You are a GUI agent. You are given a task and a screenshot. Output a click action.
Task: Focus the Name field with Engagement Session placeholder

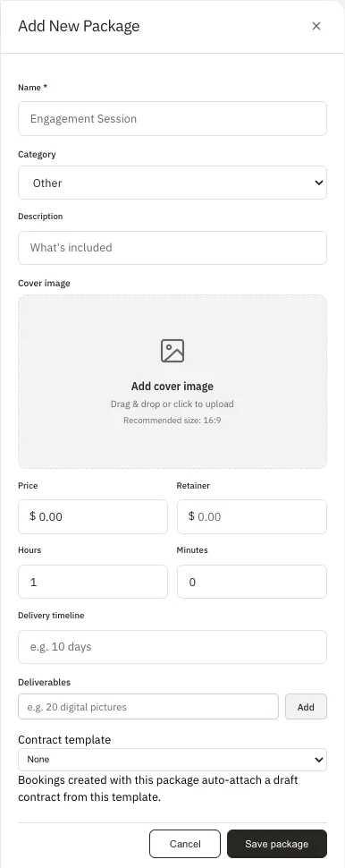tap(172, 118)
